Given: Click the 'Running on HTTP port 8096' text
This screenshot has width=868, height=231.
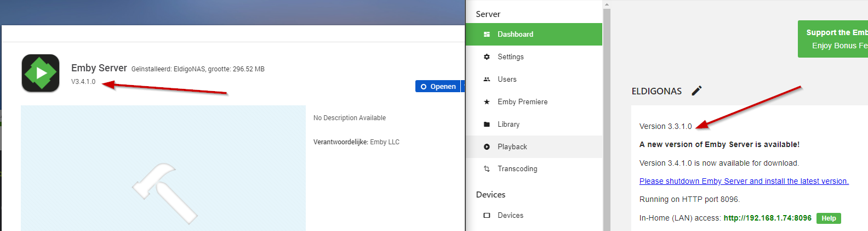Looking at the screenshot, I should coord(689,199).
